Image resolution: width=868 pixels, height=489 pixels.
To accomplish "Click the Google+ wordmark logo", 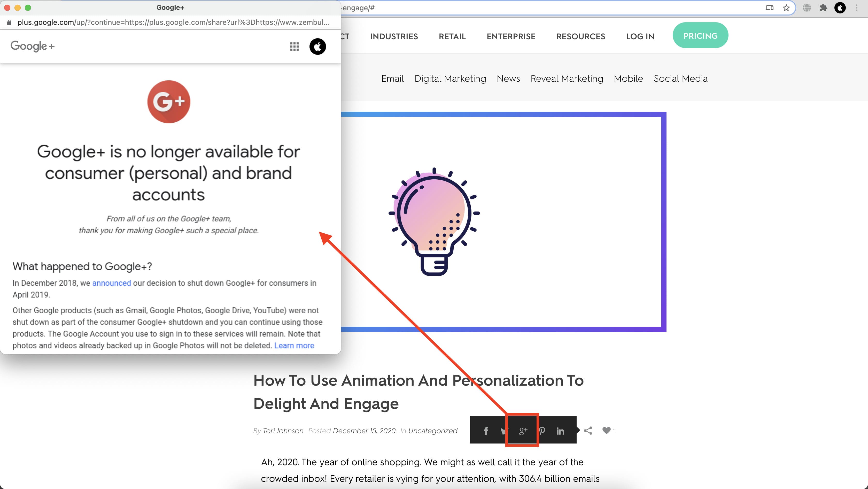I will coord(32,46).
